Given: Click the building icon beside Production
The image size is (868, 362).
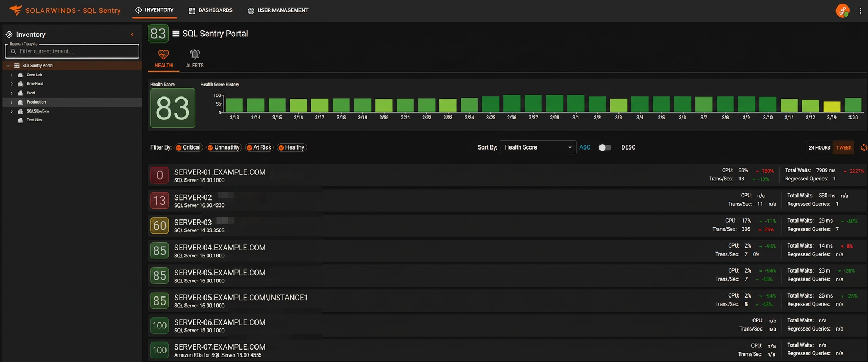Looking at the screenshot, I should click(x=21, y=102).
